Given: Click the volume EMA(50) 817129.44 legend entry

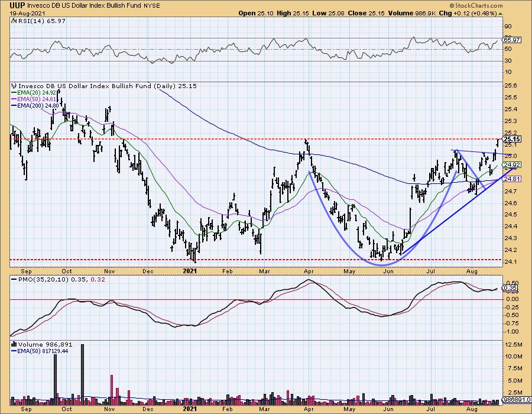Looking at the screenshot, I should click(x=43, y=351).
